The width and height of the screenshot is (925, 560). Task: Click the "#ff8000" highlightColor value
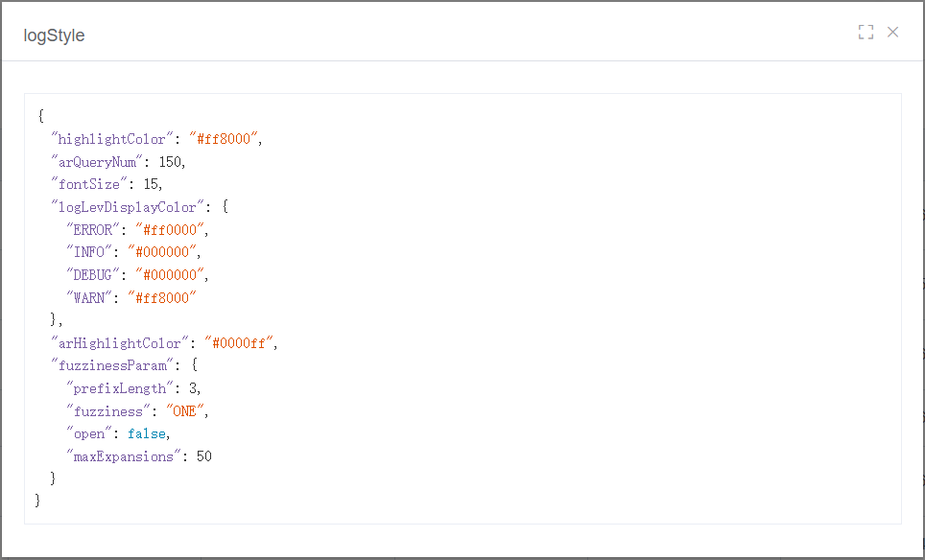pyautogui.click(x=224, y=139)
